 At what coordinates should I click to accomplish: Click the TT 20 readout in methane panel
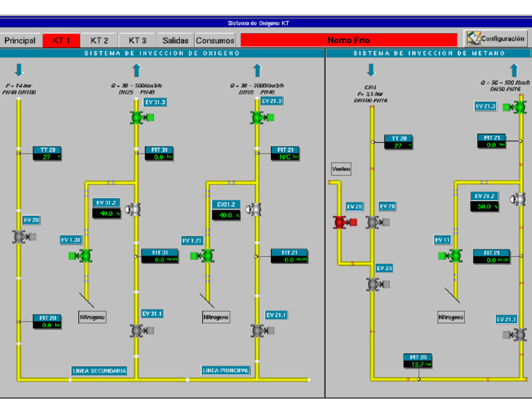399,142
